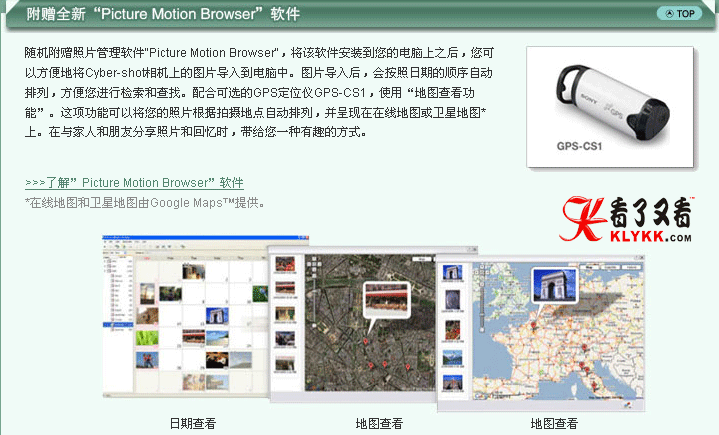Viewport: 719px width, 435px height.
Task: Click the Google Maps footnote text
Action: coord(145,202)
